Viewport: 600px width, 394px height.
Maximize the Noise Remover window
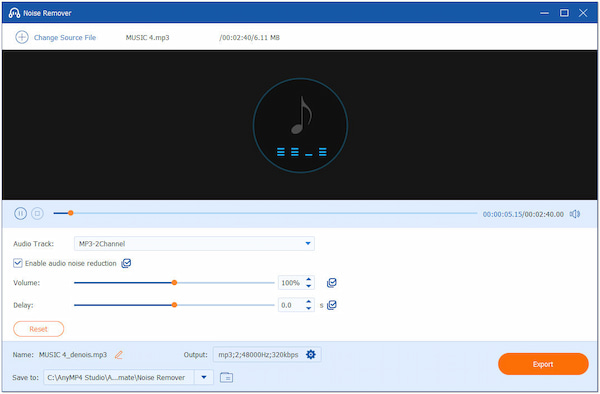coord(564,13)
